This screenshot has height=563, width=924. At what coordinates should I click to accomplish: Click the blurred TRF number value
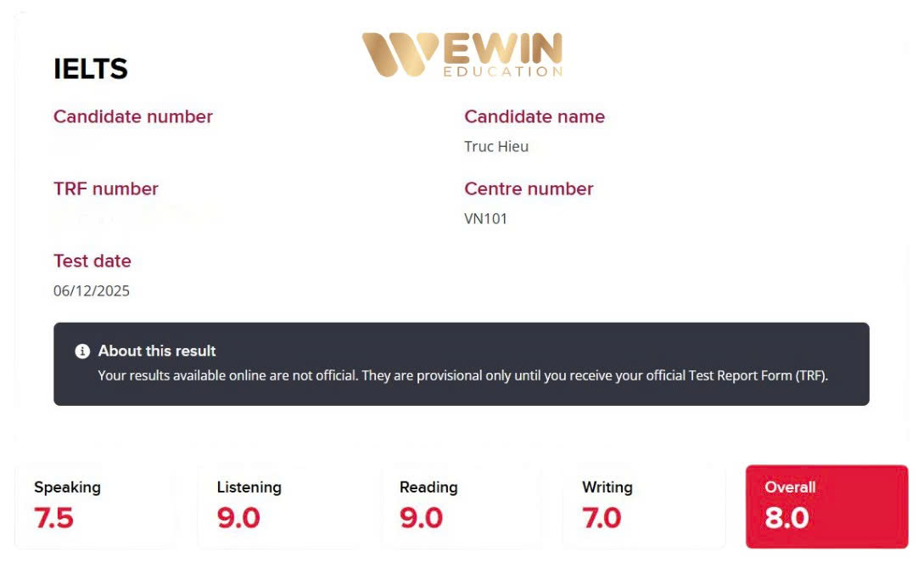pos(136,217)
